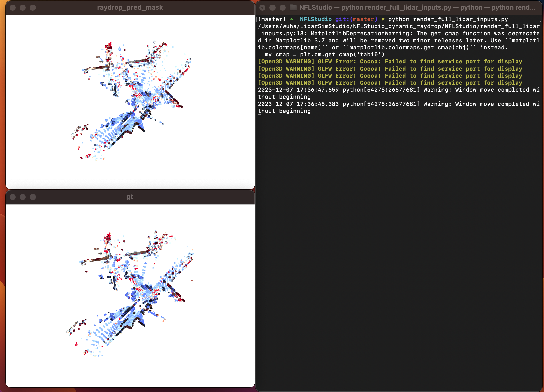Zoom the raydrop_pred_mask window
This screenshot has width=544, height=392.
[x=33, y=8]
